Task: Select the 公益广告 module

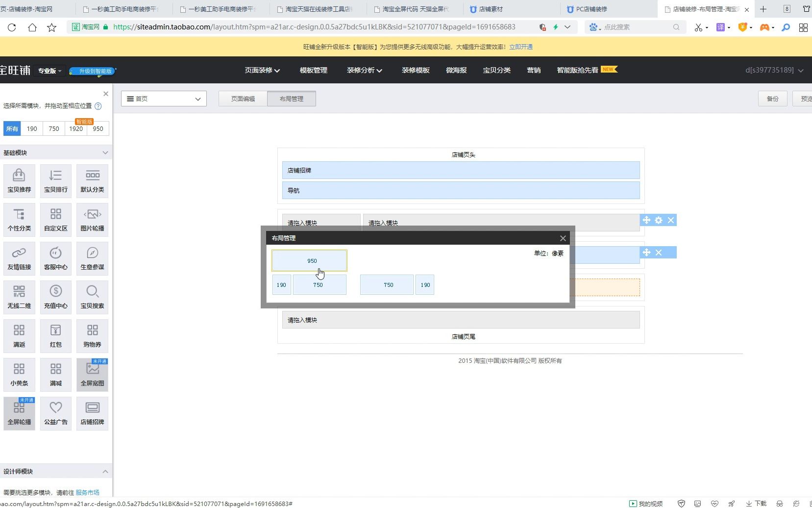Action: point(56,413)
